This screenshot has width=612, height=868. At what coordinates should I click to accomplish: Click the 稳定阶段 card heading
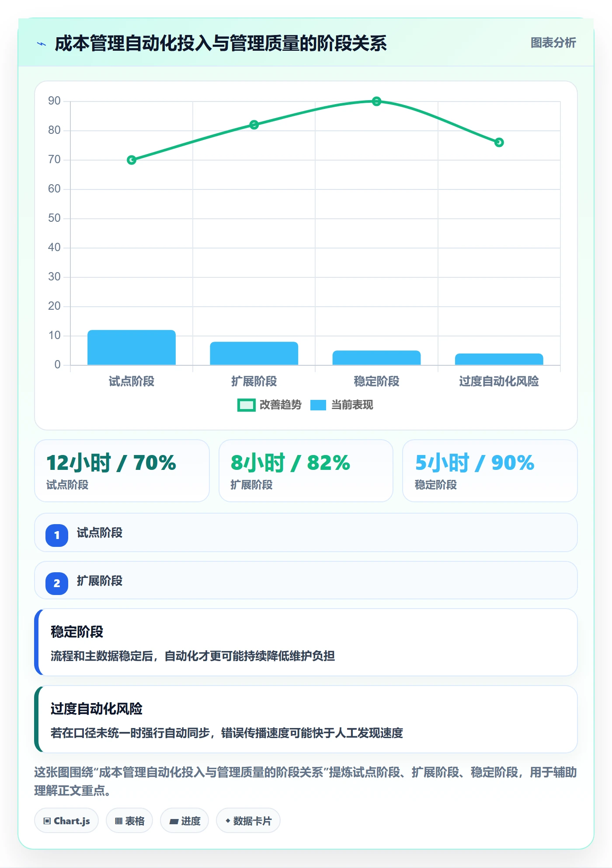point(77,632)
